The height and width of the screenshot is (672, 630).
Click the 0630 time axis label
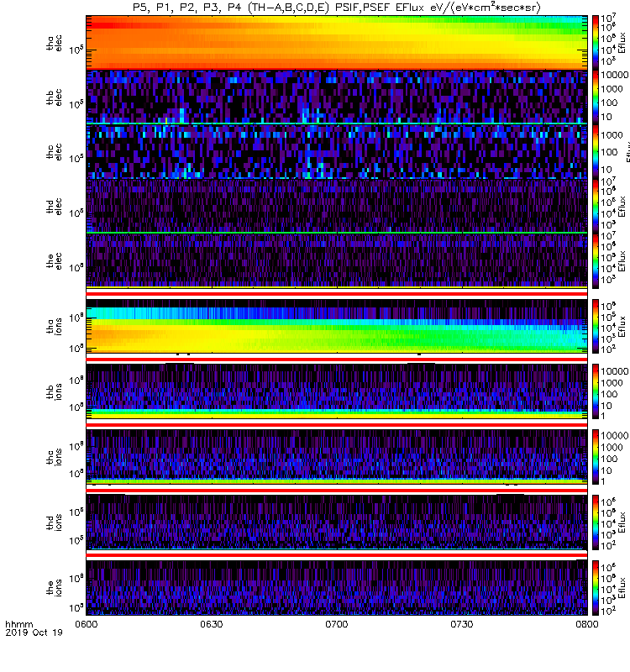click(x=212, y=624)
